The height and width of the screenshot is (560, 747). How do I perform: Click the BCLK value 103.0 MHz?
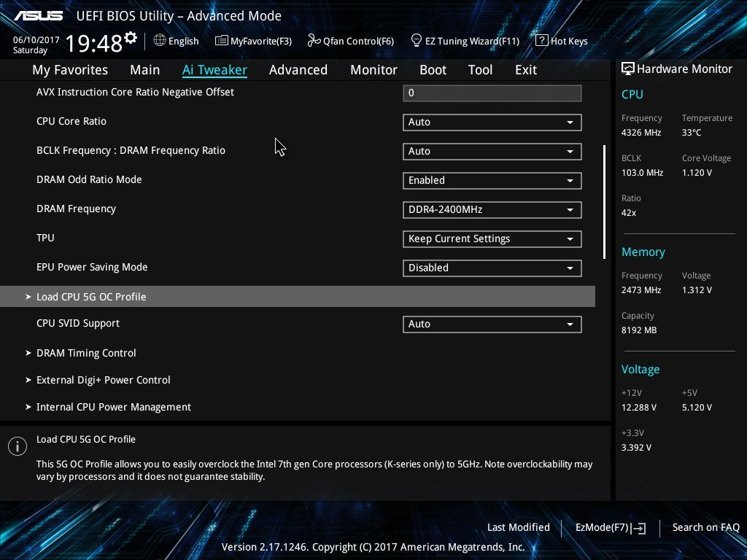pos(642,173)
